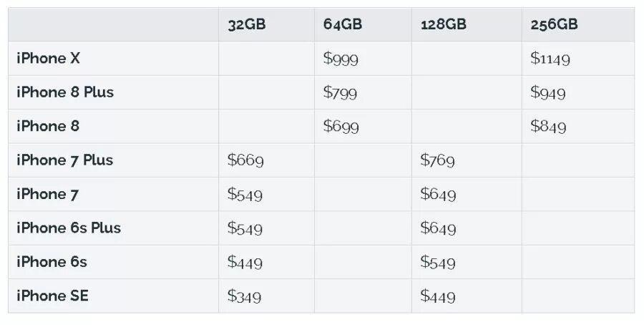Screen dimensions: 644x325
Task: Select the $849 price cell
Action: pyautogui.click(x=548, y=126)
